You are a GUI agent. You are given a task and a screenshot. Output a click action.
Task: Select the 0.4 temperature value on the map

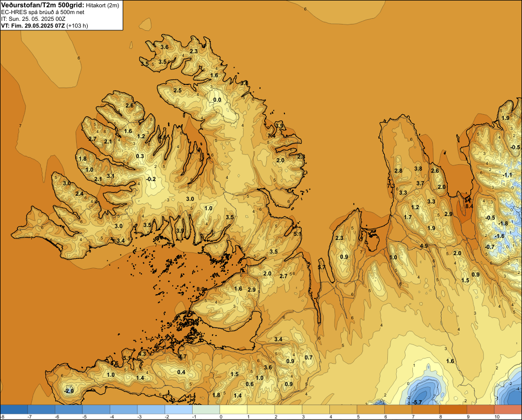point(181,372)
